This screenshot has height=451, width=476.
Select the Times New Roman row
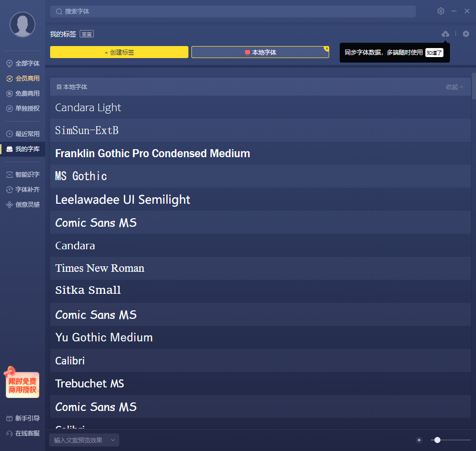(x=261, y=268)
